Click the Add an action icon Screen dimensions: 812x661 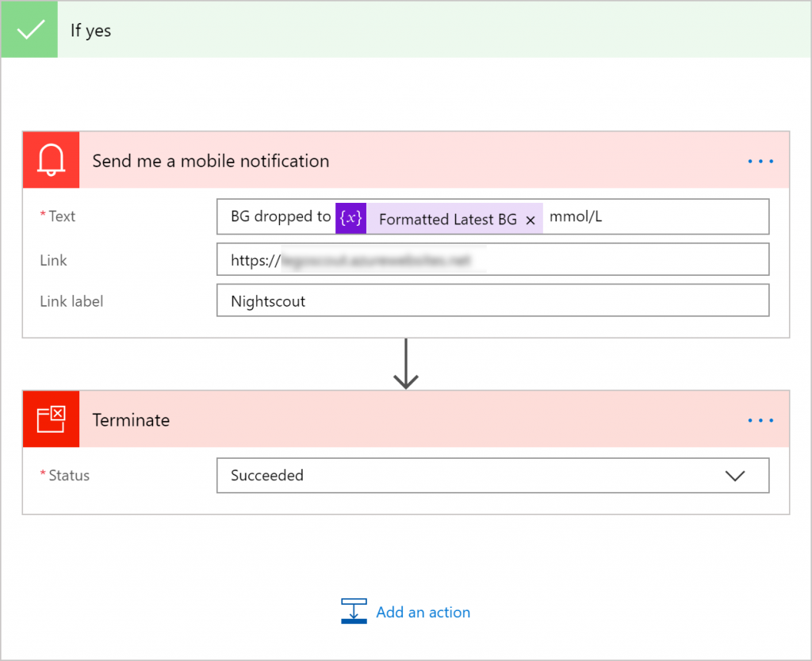point(354,612)
